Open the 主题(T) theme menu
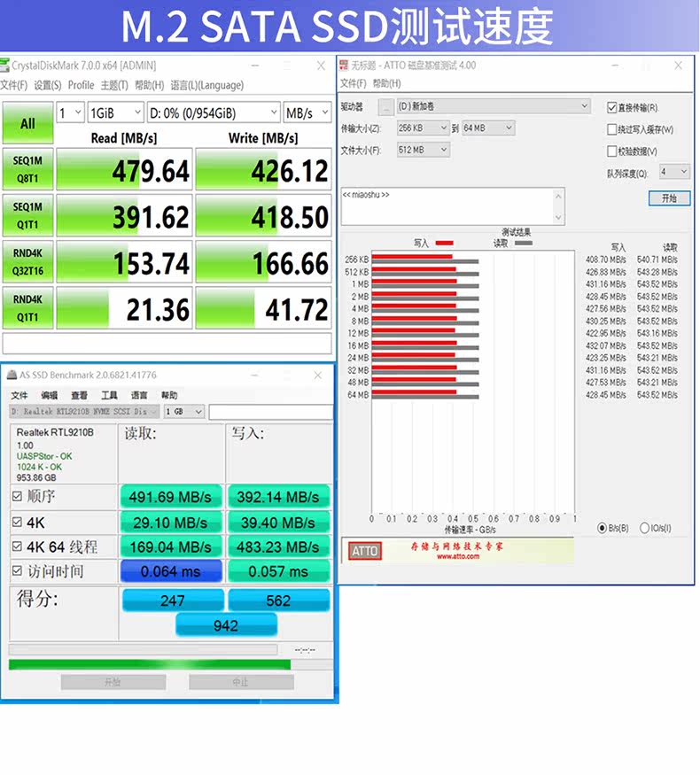Screen dimensions: 700x775 coord(114,85)
